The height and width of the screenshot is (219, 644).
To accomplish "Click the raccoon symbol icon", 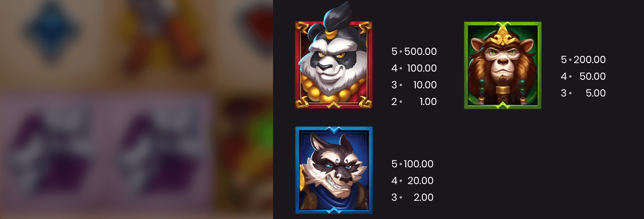I will point(334,170).
